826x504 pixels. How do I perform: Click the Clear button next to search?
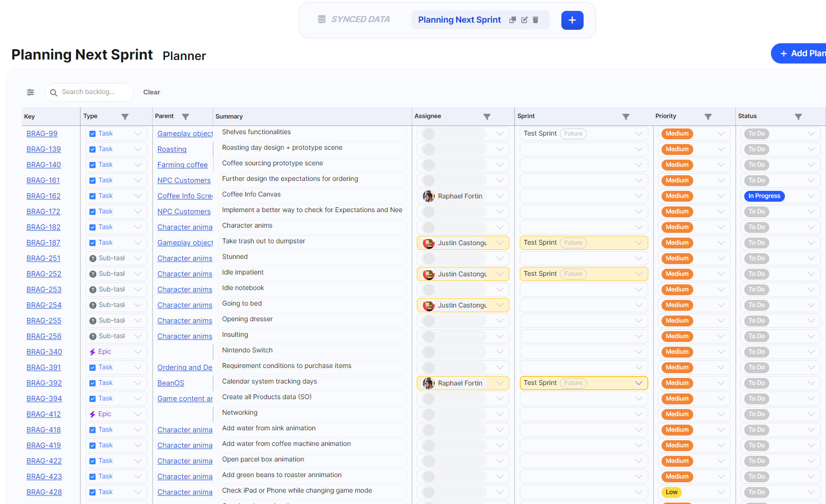pos(152,93)
